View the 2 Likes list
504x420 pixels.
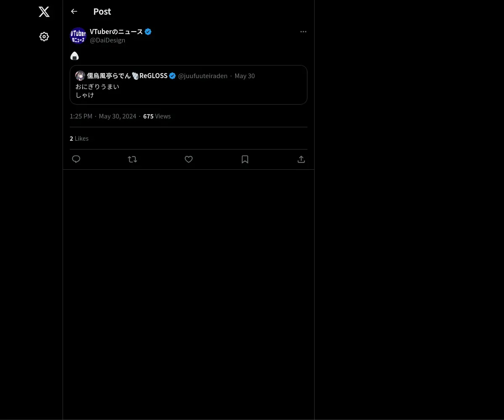(x=79, y=139)
